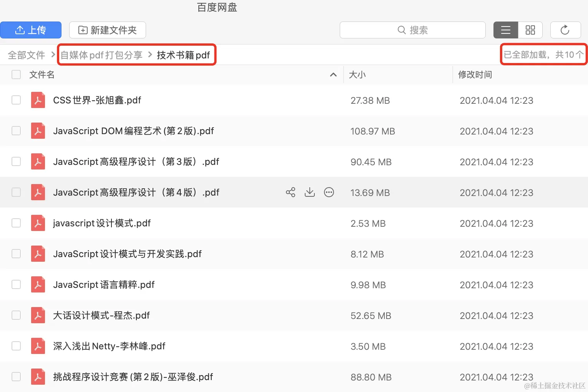Click PDF icon of JavaScript高级程序设计(第3版)
The height and width of the screenshot is (392, 588).
[x=38, y=161]
